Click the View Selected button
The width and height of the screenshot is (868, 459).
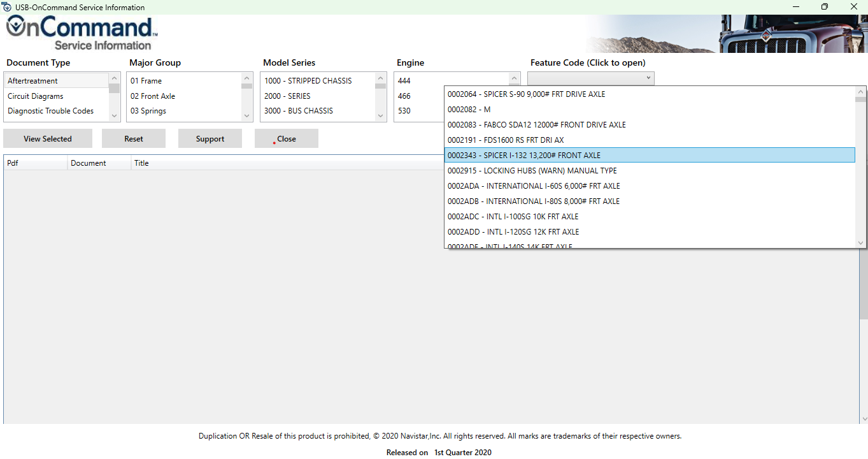click(x=48, y=138)
